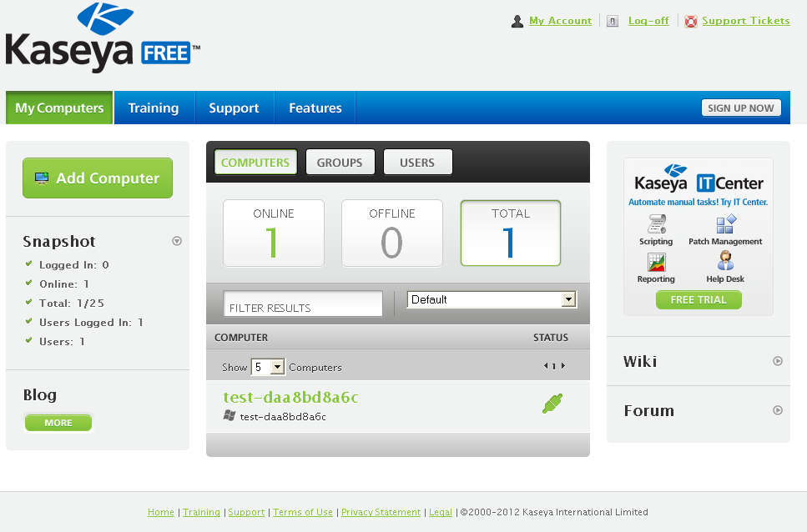Click 'Logged In: 0' snapshot entry
807x532 pixels.
(x=73, y=264)
